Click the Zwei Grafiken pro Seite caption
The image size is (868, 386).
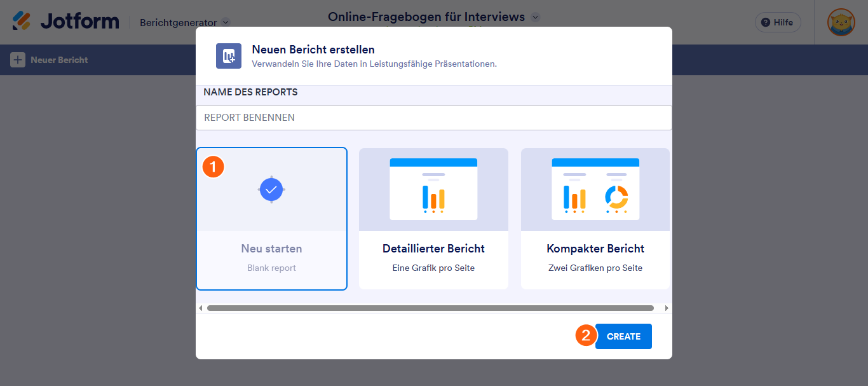pos(595,268)
